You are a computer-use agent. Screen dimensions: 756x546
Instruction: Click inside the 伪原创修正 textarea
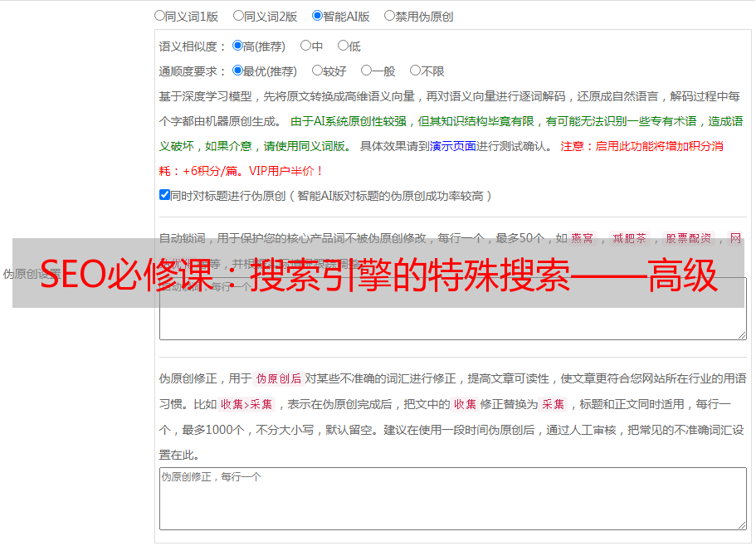453,499
